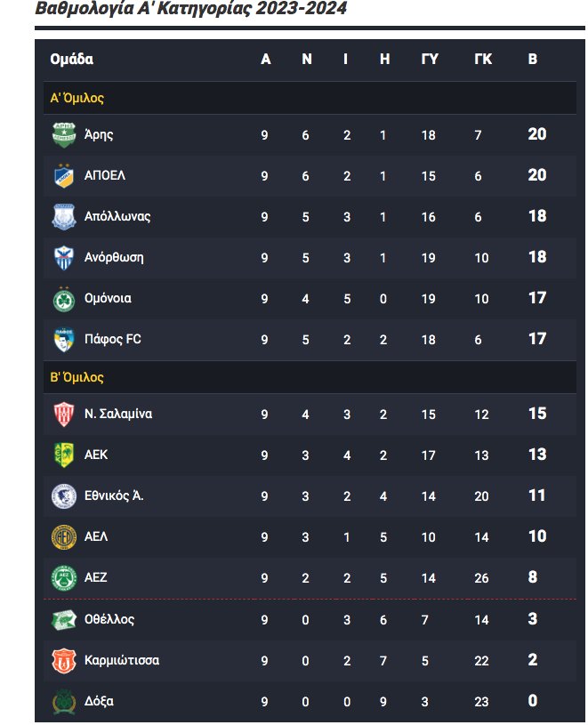Select the Πάφος FC team badge
588x725 pixels.
(x=64, y=340)
